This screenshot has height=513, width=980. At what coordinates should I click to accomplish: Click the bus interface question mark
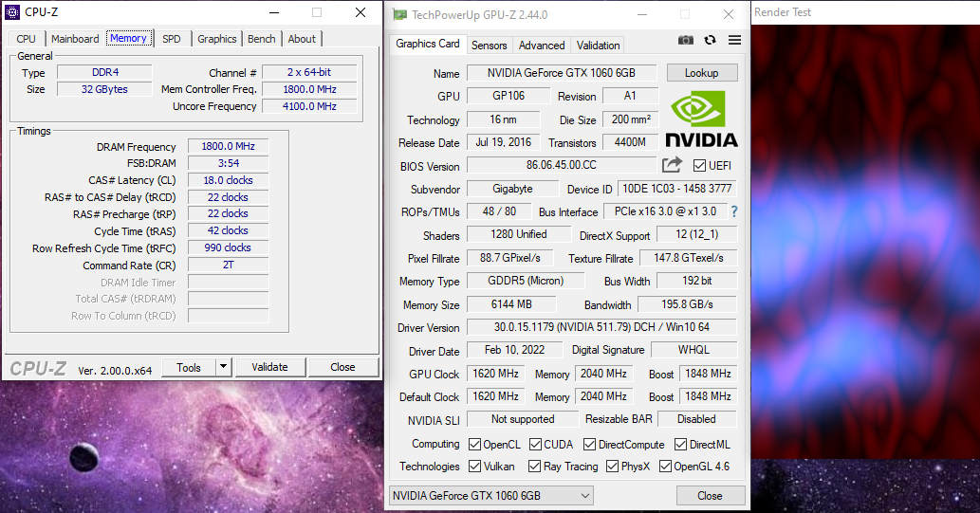coord(734,211)
